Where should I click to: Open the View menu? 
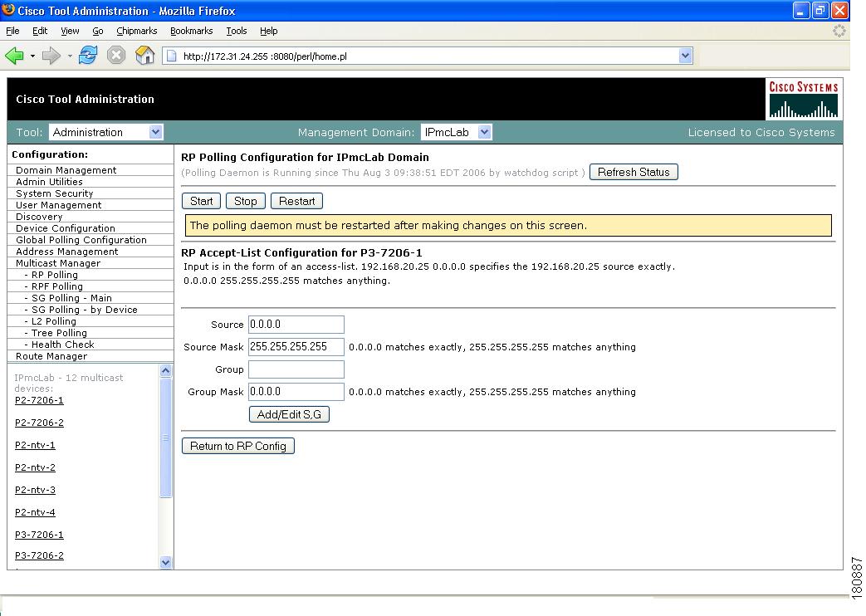click(x=70, y=31)
